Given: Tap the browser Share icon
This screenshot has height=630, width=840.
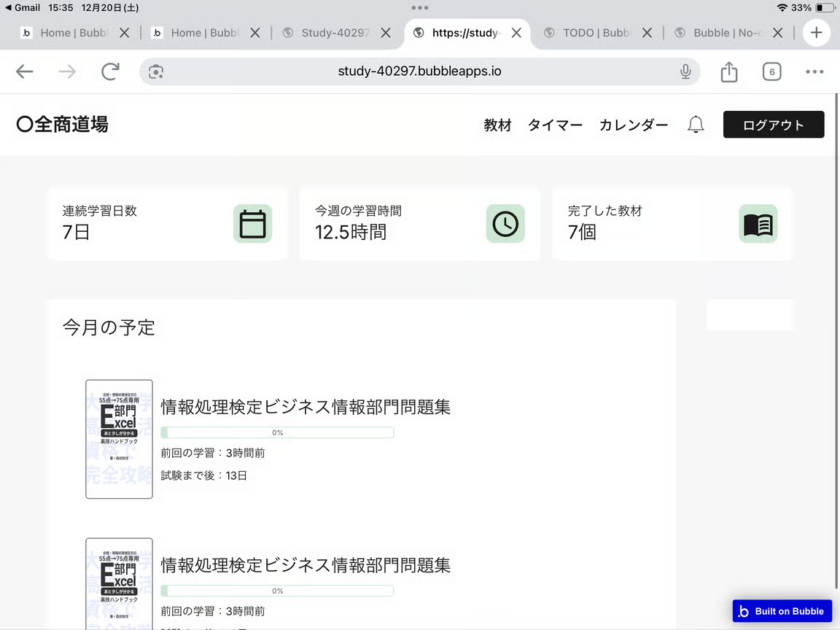Looking at the screenshot, I should (729, 72).
